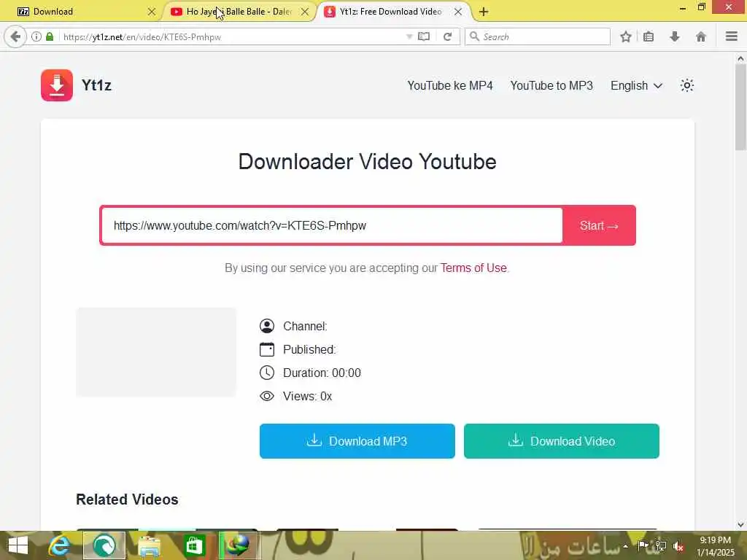Click the empty video thumbnail placeholder

[156, 352]
